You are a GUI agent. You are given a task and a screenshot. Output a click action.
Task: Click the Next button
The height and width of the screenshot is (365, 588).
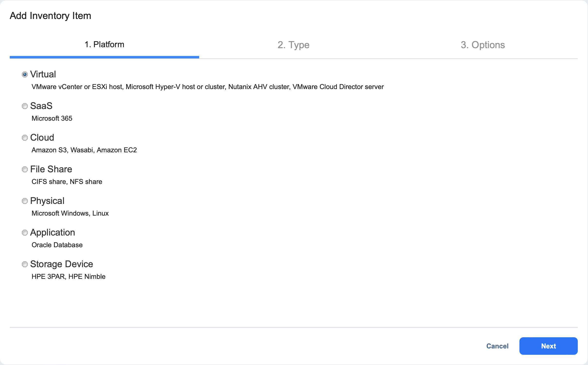pos(548,346)
